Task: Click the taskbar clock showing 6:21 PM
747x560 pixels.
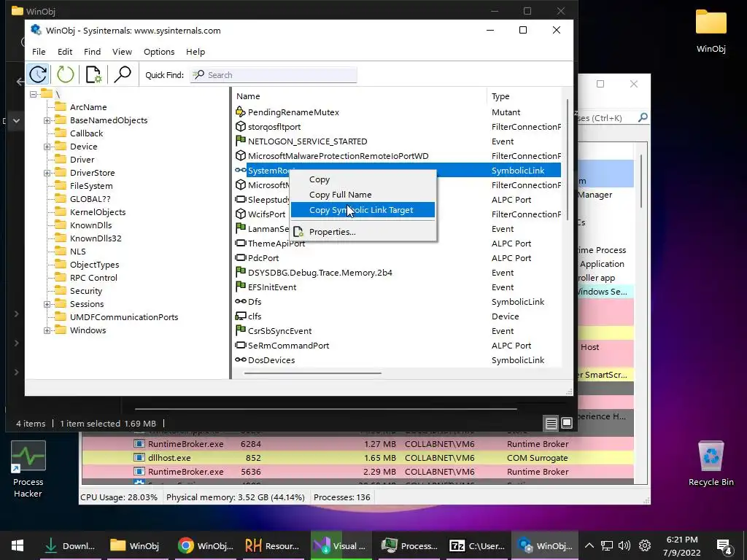Action: coord(682,545)
